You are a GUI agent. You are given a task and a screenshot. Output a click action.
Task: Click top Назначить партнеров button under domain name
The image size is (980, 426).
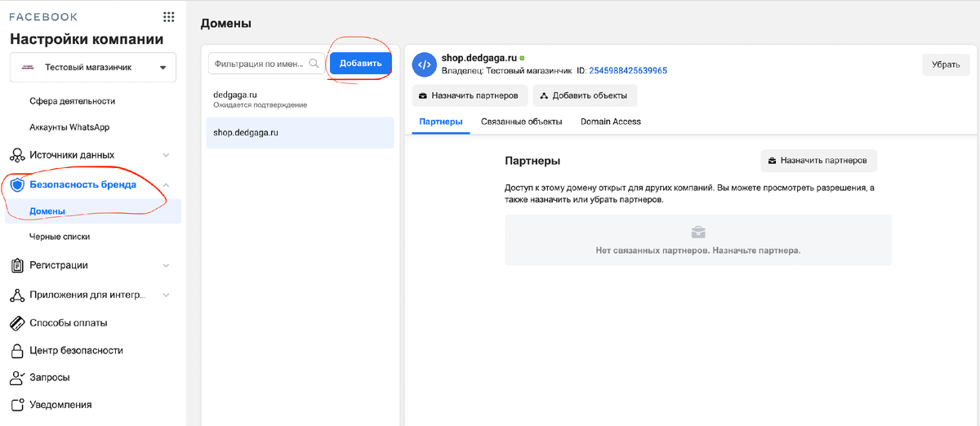470,95
